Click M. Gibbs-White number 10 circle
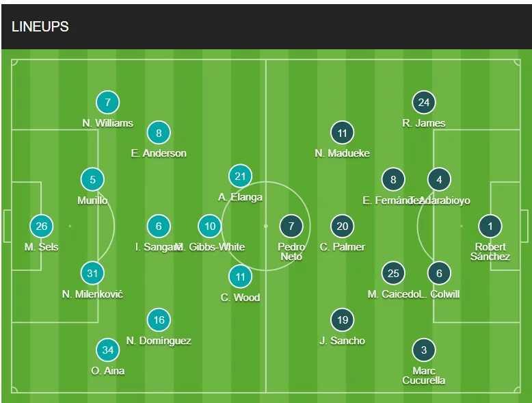This screenshot has height=403, width=532. click(x=210, y=226)
